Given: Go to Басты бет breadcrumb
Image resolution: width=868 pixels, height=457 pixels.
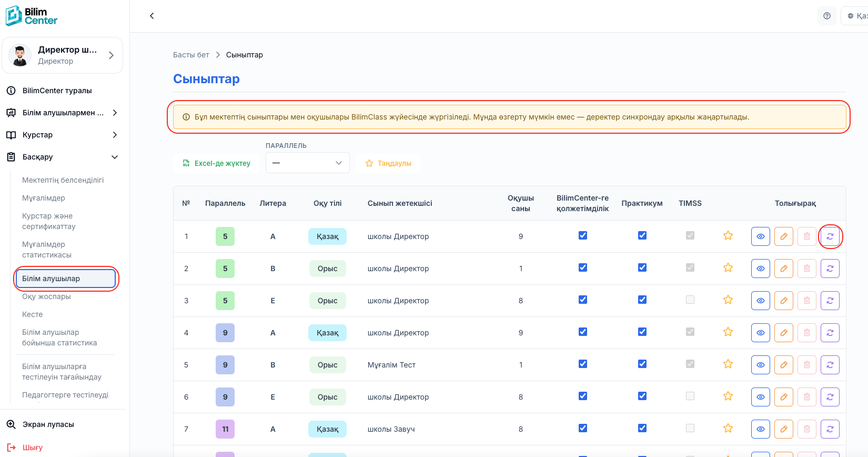Looking at the screenshot, I should (191, 55).
